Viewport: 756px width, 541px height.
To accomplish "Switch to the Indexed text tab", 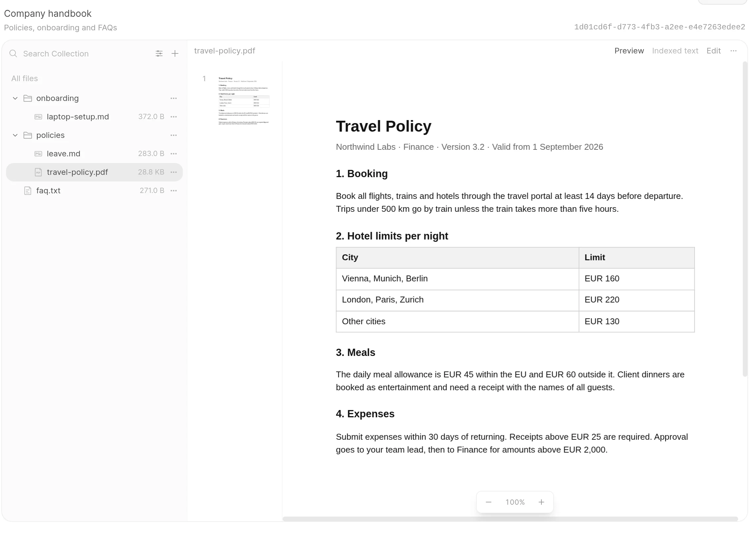I will tap(675, 51).
